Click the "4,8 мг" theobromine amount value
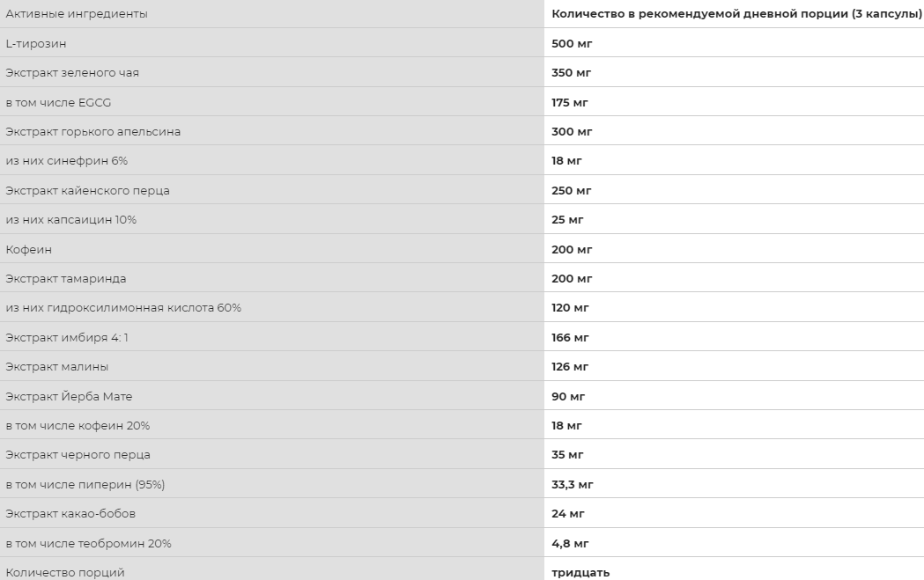Viewport: 924px width, 580px height. 570,543
